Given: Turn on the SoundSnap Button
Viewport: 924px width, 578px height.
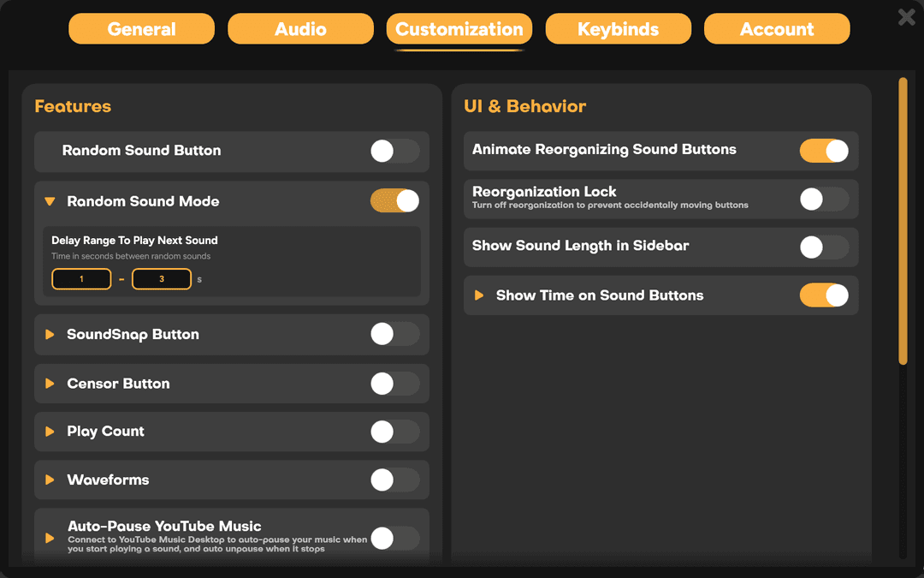Looking at the screenshot, I should click(x=394, y=334).
